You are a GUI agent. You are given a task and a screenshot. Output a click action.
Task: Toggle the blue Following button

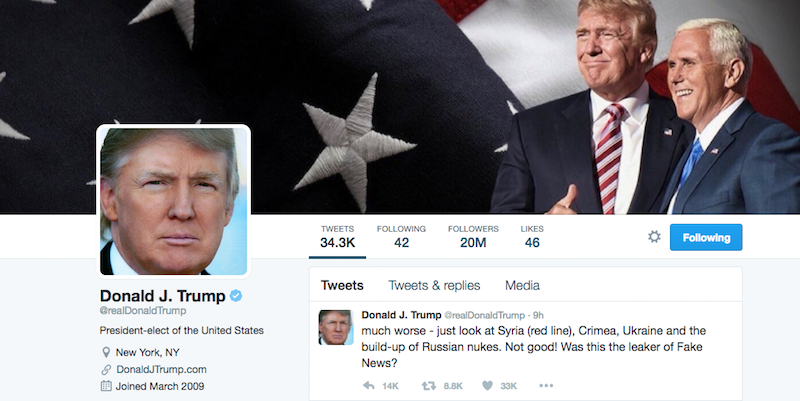706,237
